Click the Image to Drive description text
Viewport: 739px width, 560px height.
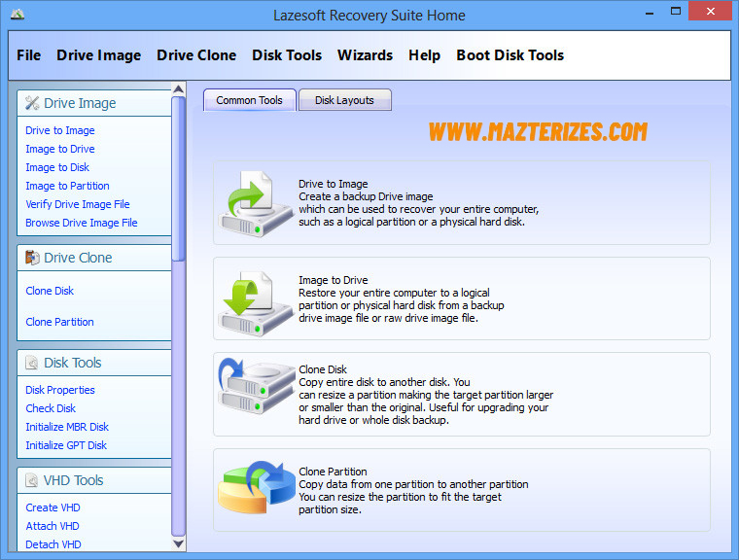point(401,298)
